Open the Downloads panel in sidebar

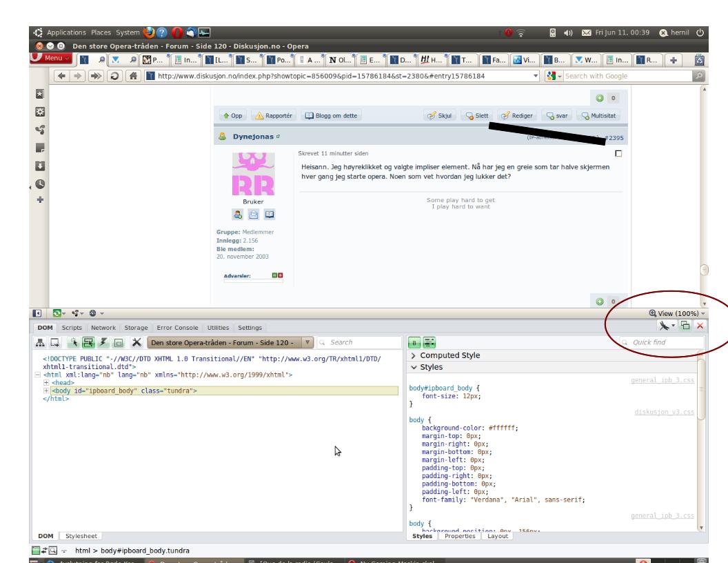tap(40, 166)
